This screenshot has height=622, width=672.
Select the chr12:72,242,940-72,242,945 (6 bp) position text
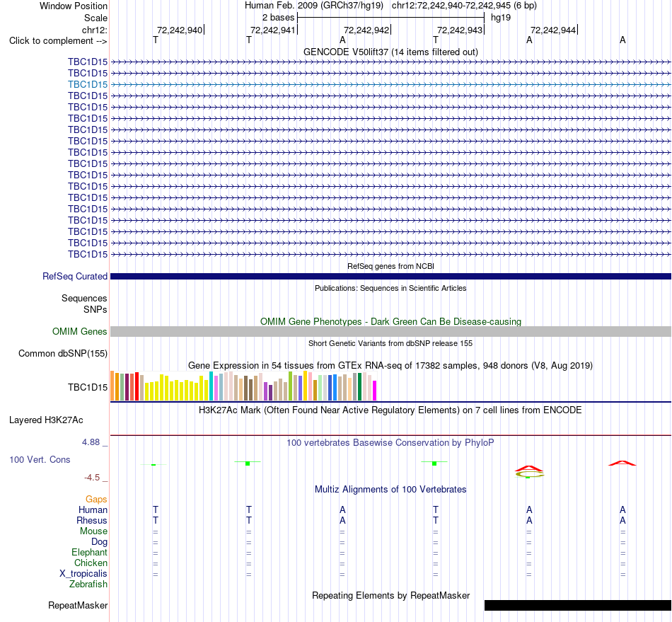coord(464,6)
